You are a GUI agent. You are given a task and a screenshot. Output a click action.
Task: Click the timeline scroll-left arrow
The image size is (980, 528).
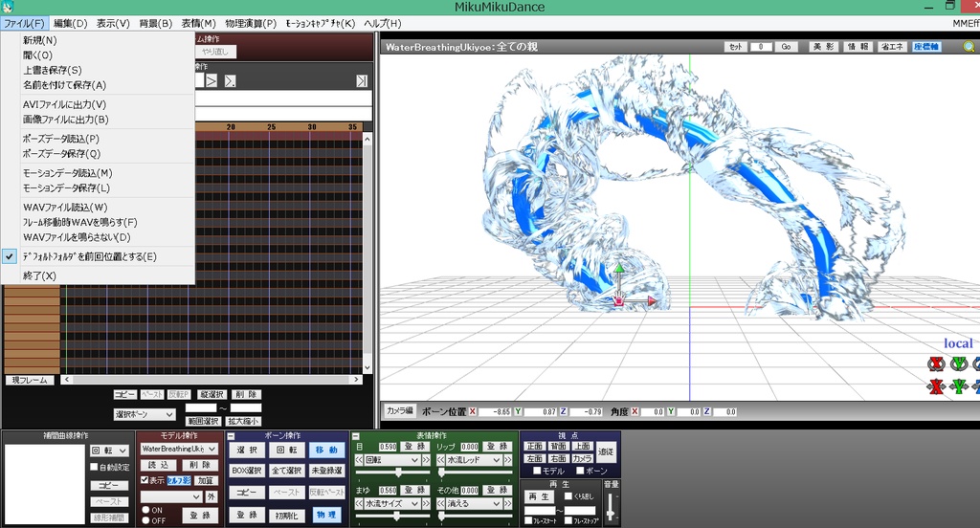click(67, 380)
